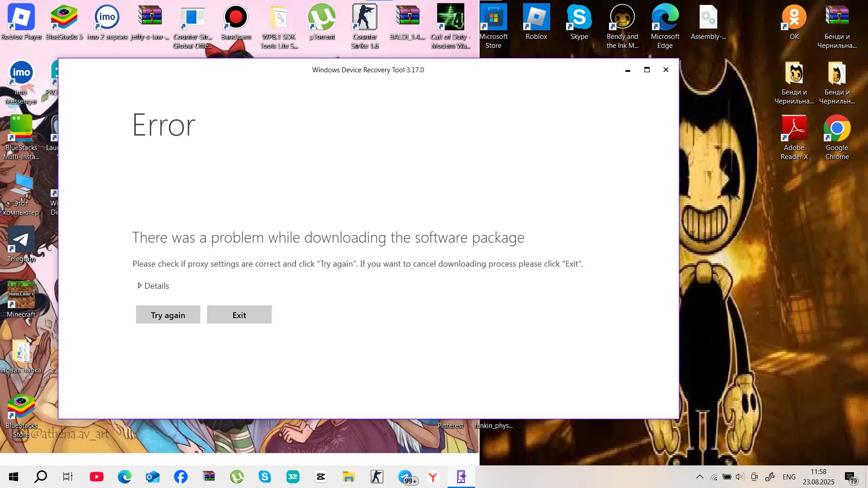Open Microsoft Store desktop icon
The height and width of the screenshot is (488, 868).
pyautogui.click(x=493, y=26)
